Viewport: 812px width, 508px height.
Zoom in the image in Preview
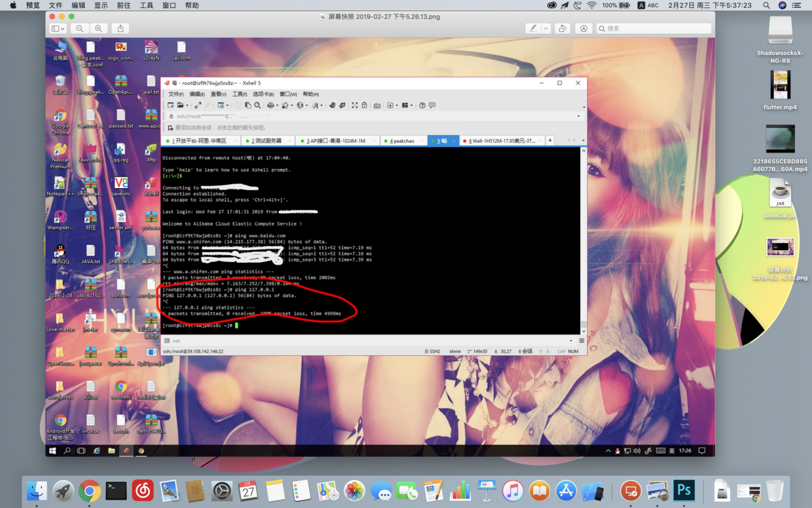point(98,28)
